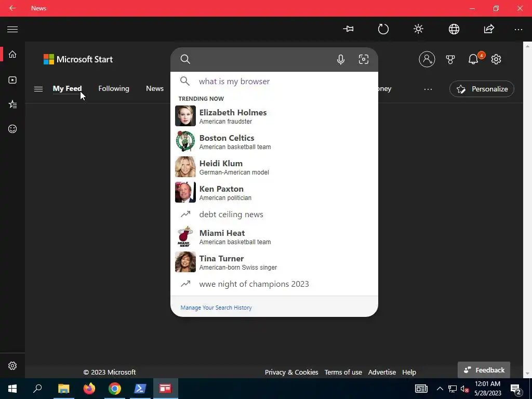Select 'debt ceiling news' suggestion

274,215
